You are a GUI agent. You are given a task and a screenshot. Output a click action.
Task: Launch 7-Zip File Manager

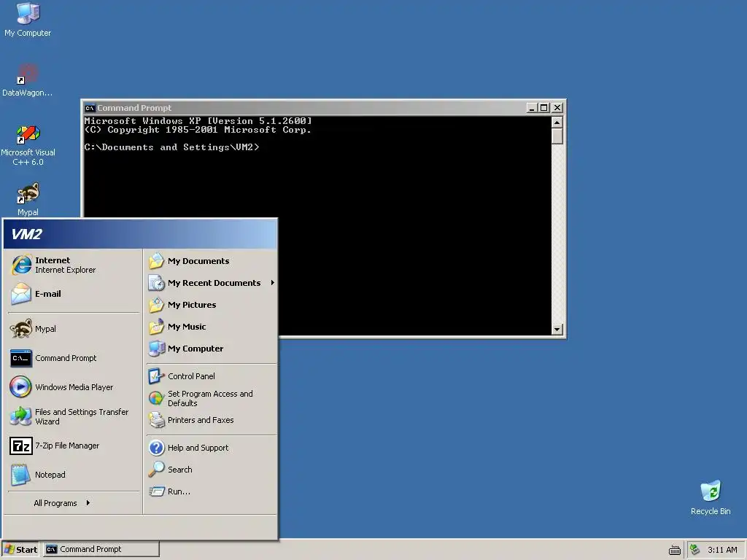74,446
